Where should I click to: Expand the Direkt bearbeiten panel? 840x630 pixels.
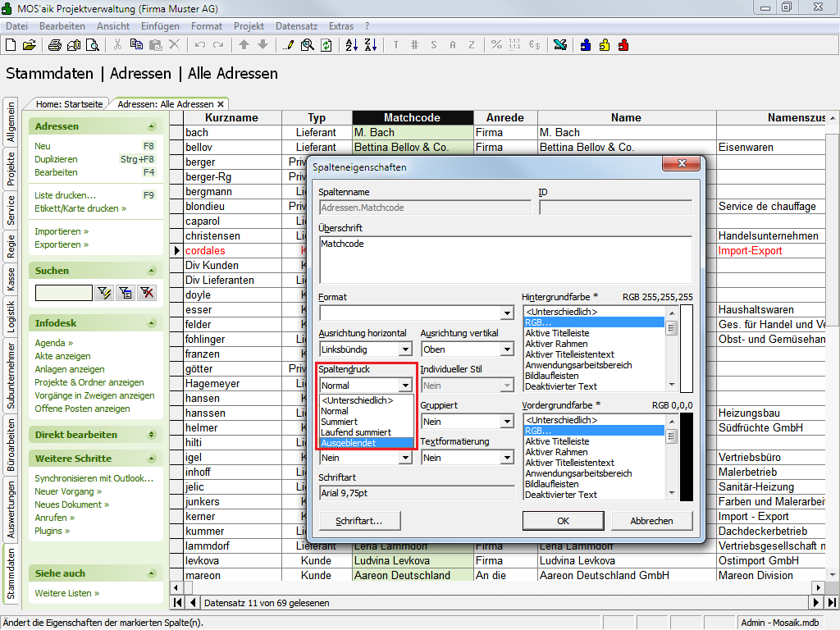150,435
